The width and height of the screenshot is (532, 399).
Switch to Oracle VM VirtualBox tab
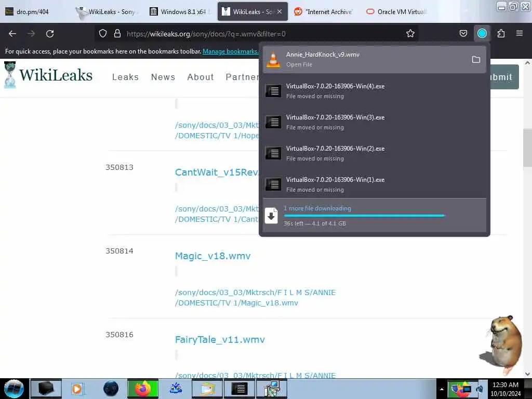pos(396,11)
